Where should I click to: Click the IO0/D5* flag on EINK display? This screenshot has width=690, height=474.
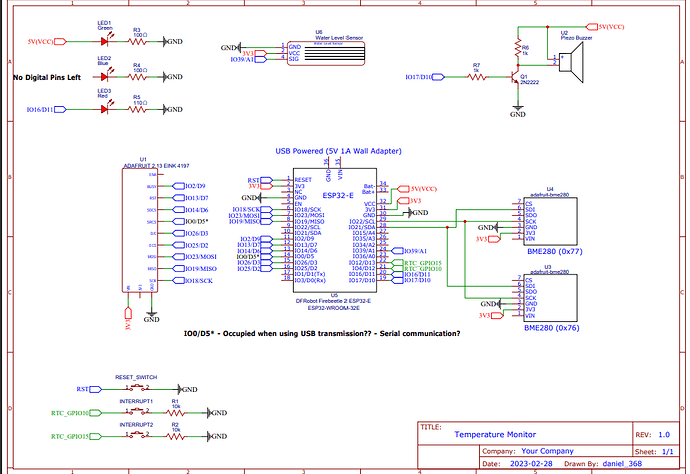click(190, 221)
